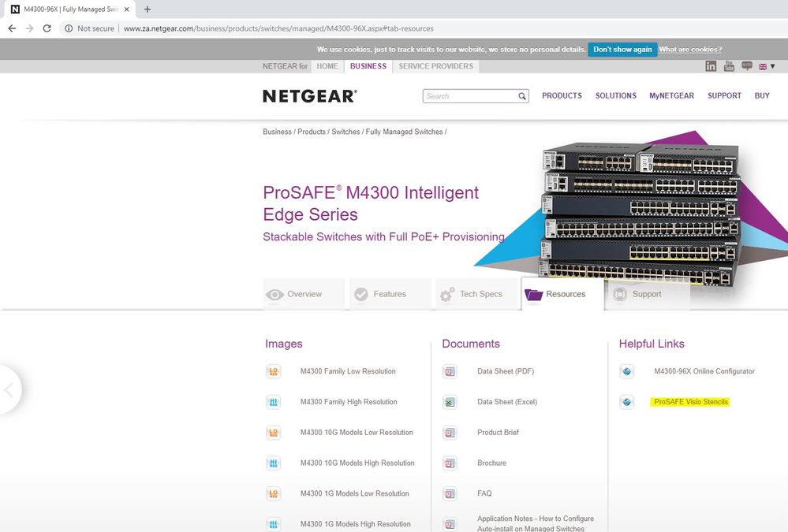Click into the Search input field

[469, 96]
